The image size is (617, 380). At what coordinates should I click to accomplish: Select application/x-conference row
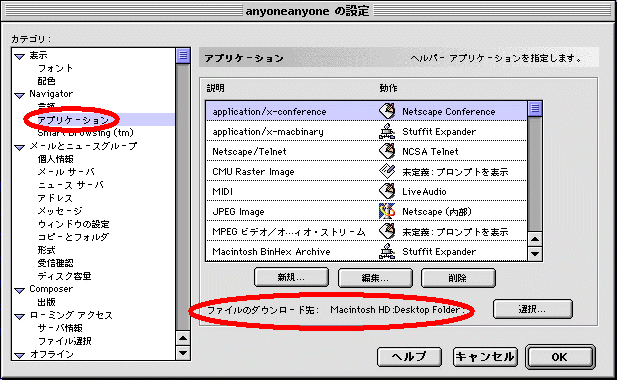(x=366, y=111)
